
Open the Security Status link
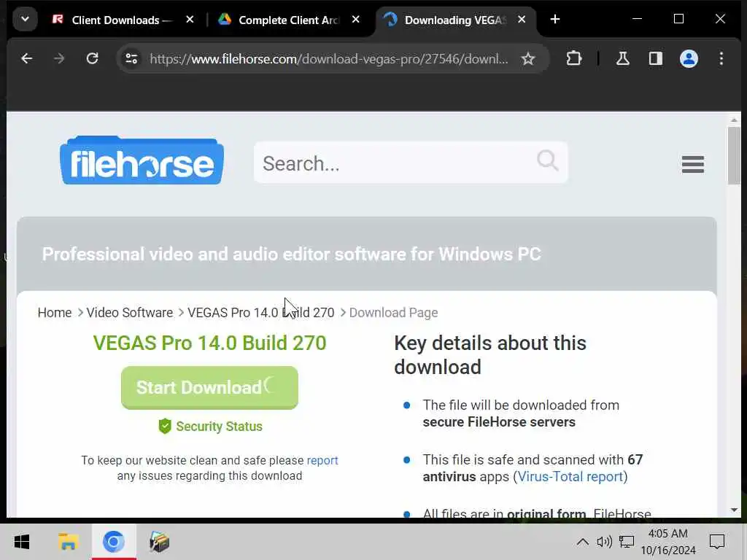[x=219, y=426]
